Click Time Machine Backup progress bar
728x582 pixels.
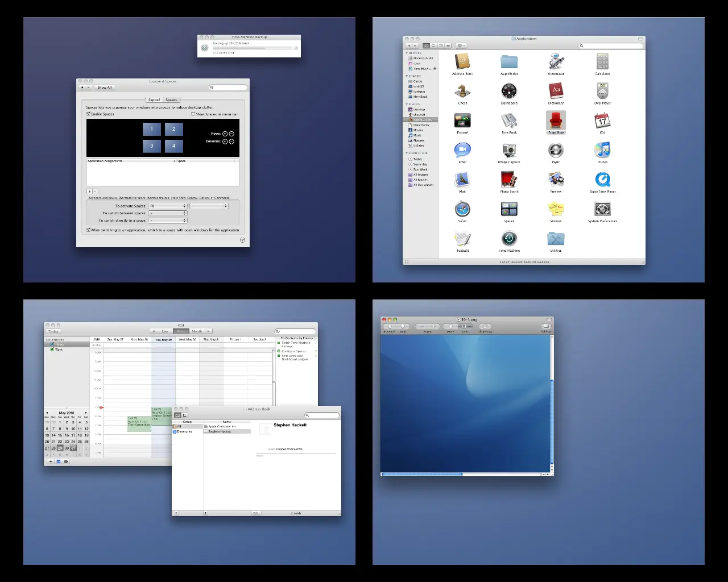click(x=252, y=48)
